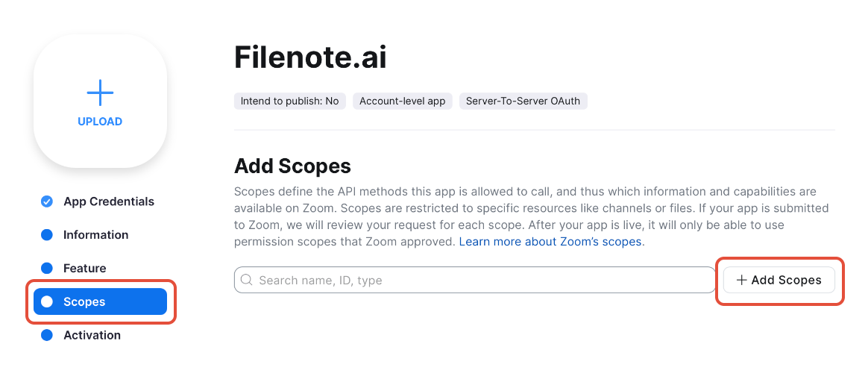Click the Account-level app tag
The height and width of the screenshot is (391, 868).
point(403,101)
